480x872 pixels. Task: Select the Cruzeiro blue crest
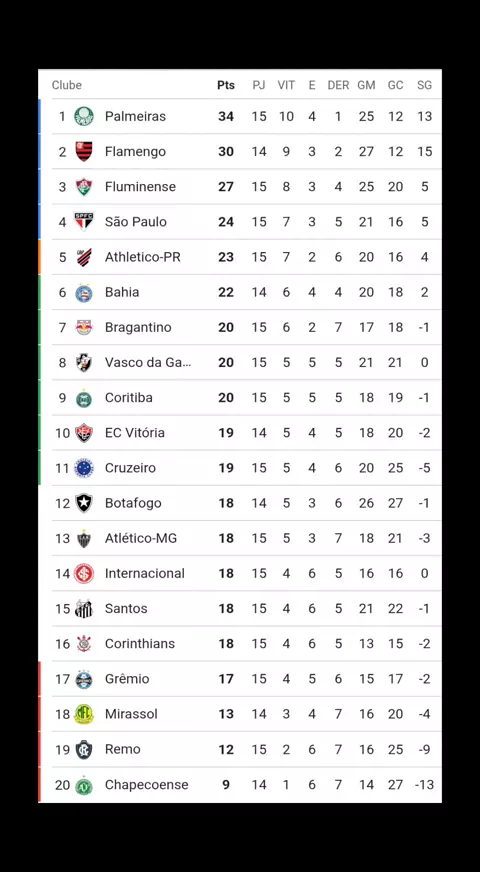(x=84, y=468)
